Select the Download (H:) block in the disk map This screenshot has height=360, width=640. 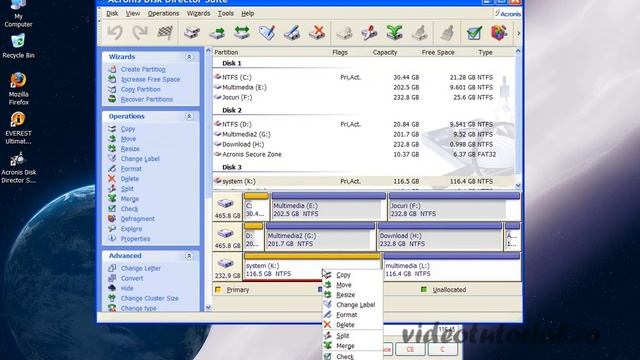click(440, 237)
